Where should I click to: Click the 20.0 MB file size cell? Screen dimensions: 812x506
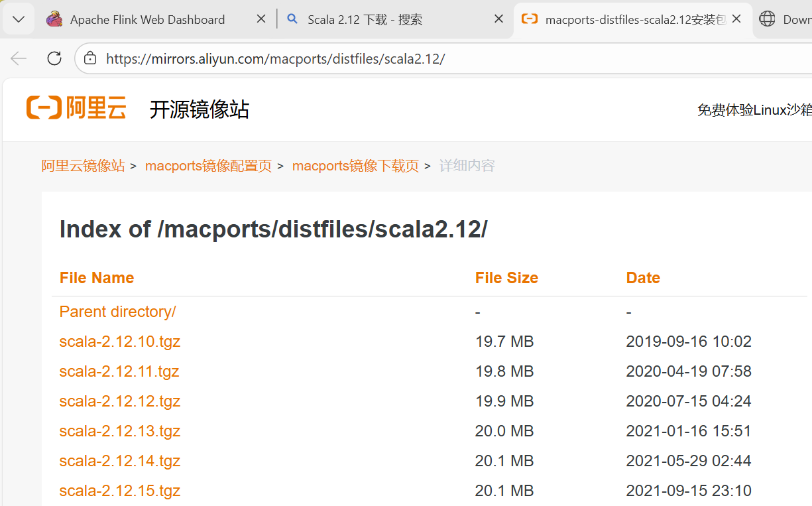pyautogui.click(x=504, y=431)
